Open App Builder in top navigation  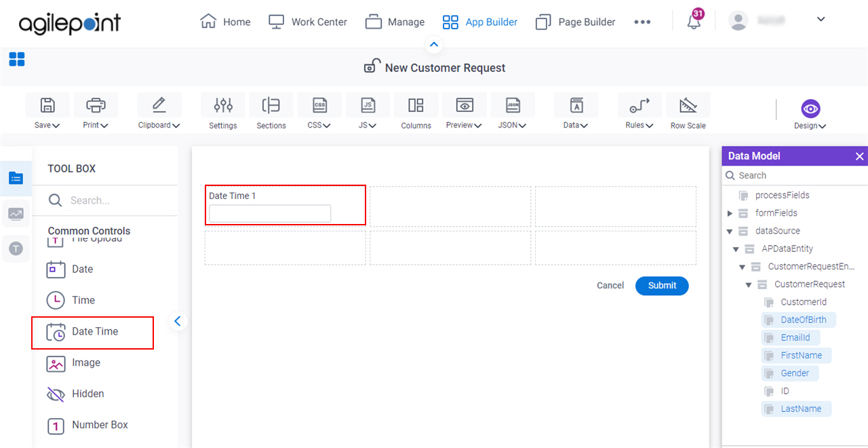[x=479, y=22]
